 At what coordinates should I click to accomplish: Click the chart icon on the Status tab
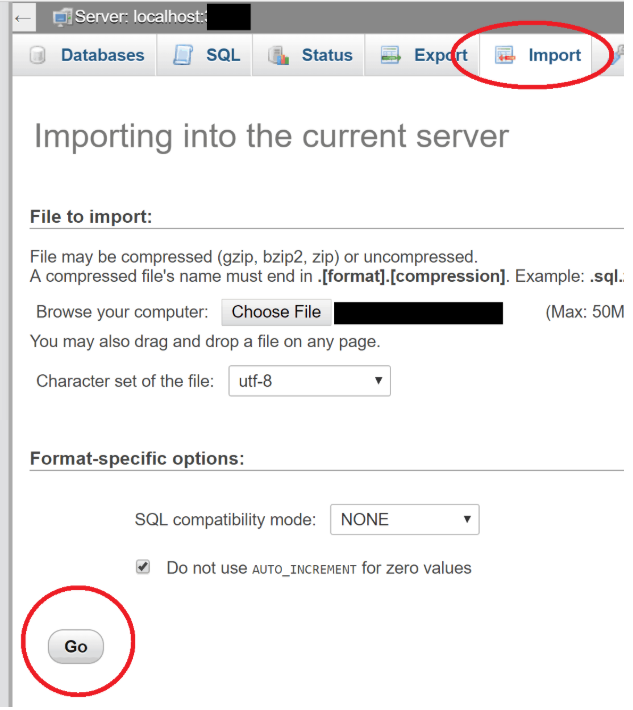pos(278,55)
